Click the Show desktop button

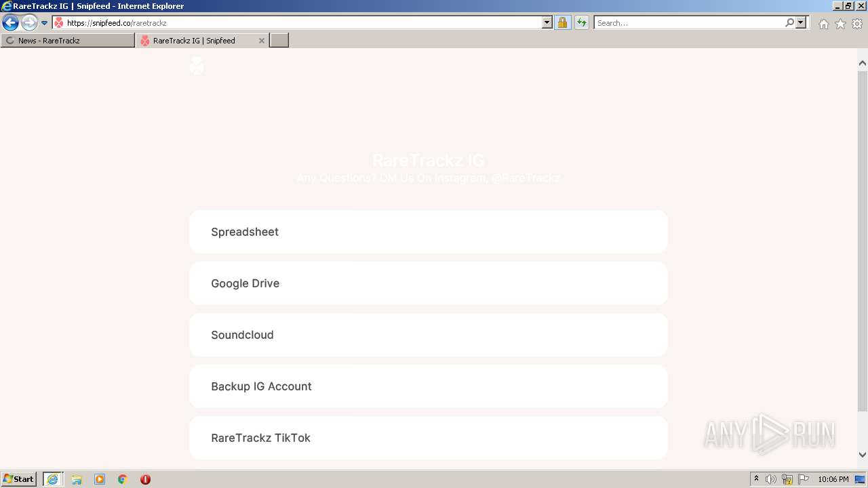click(861, 479)
